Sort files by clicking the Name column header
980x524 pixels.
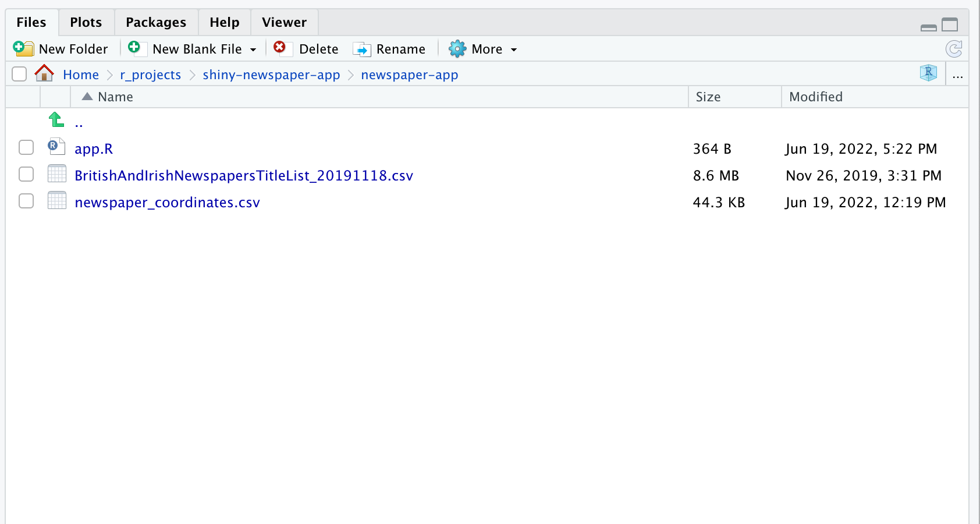(116, 97)
